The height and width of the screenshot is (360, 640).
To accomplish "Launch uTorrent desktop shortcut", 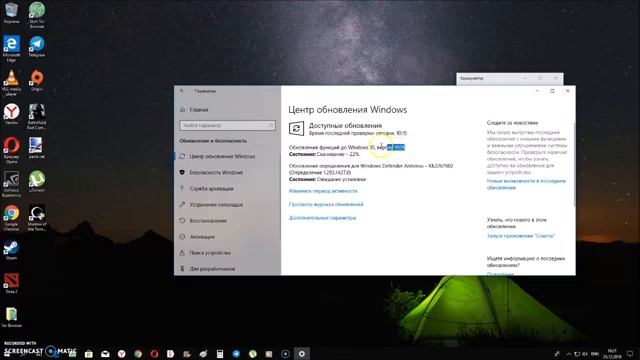I will point(37,182).
